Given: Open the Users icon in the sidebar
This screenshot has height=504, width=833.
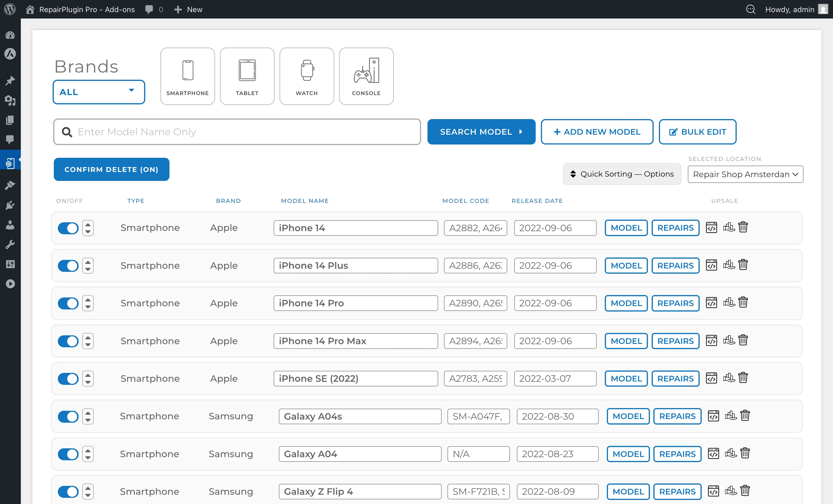Looking at the screenshot, I should point(10,225).
